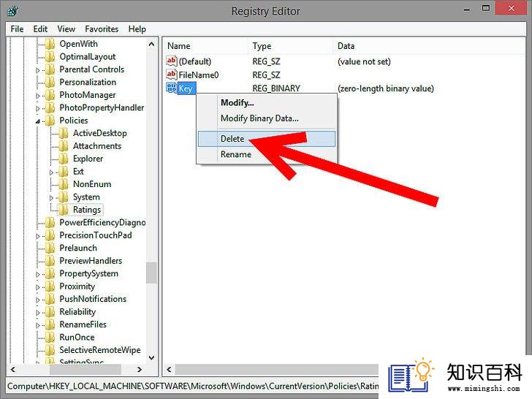Select the System tree label

click(86, 197)
